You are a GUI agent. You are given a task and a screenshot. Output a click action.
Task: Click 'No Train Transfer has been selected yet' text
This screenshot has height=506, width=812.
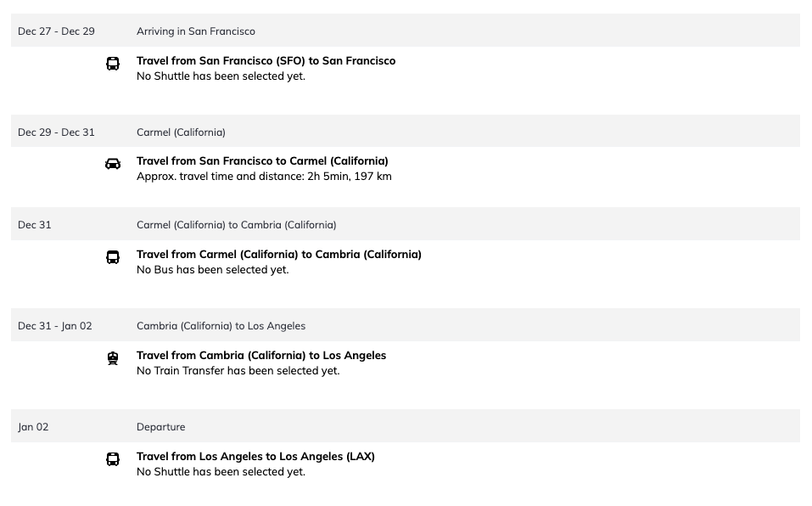(x=238, y=371)
